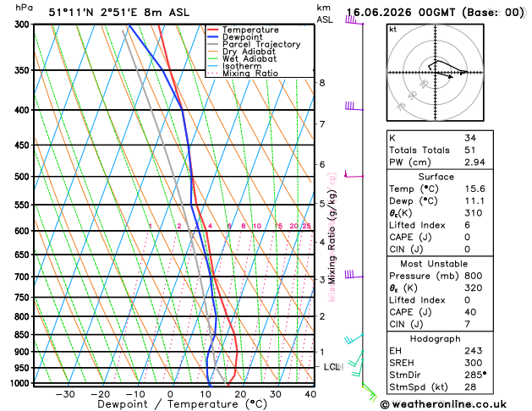The height and width of the screenshot is (411, 532).
Task: Click the hodograph wind plot
Action: (x=436, y=72)
